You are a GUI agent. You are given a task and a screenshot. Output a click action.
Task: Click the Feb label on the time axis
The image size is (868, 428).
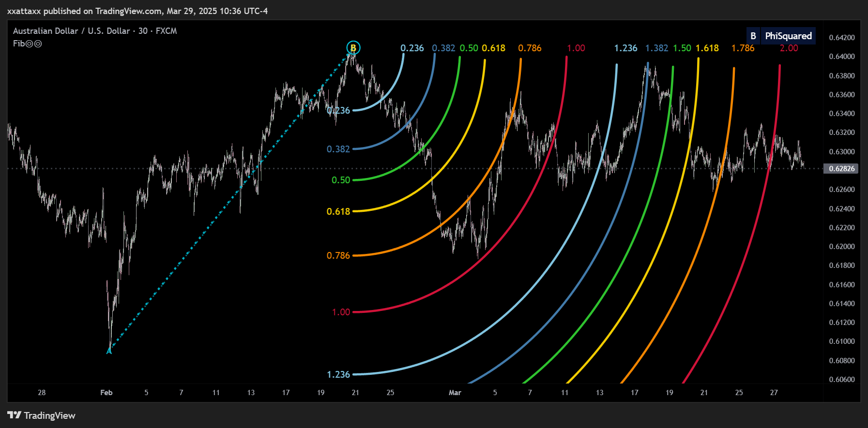[x=107, y=393]
